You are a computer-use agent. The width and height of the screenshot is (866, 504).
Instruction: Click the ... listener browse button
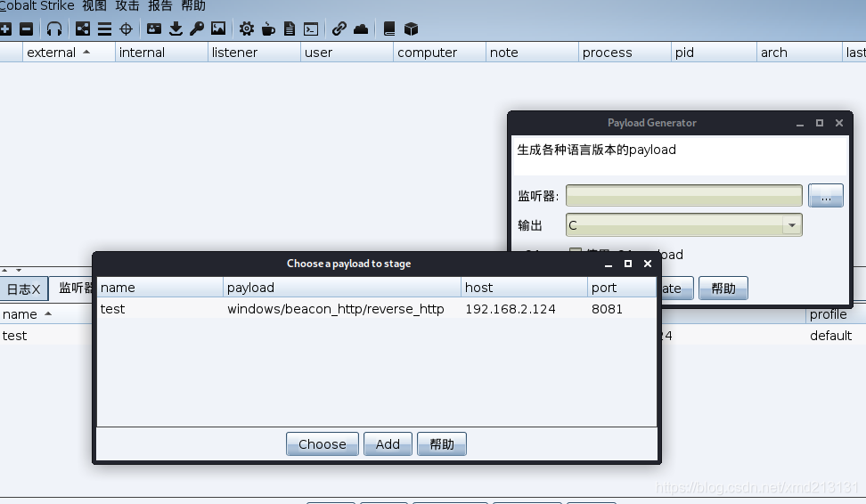tap(826, 195)
